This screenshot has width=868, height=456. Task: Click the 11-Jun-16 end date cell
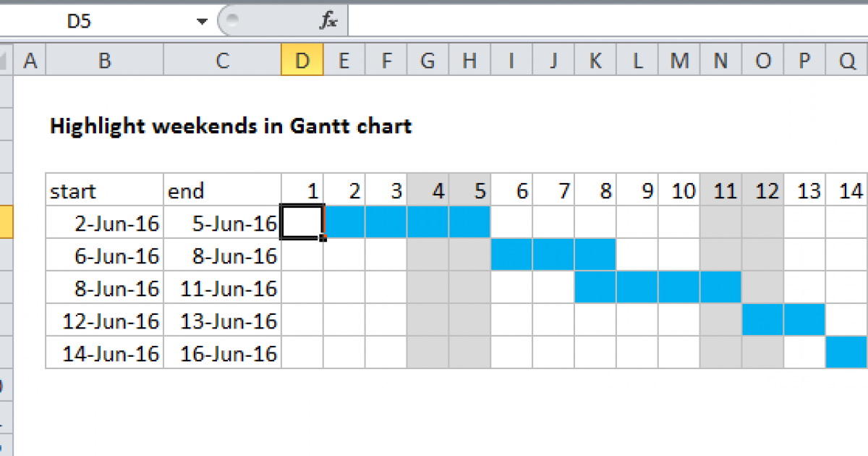tap(223, 289)
